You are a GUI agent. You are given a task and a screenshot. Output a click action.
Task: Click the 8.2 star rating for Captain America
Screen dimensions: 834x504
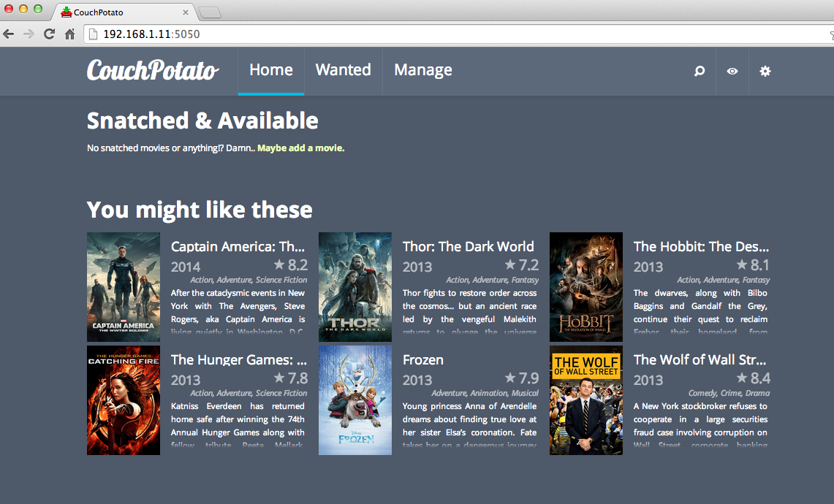tap(291, 264)
